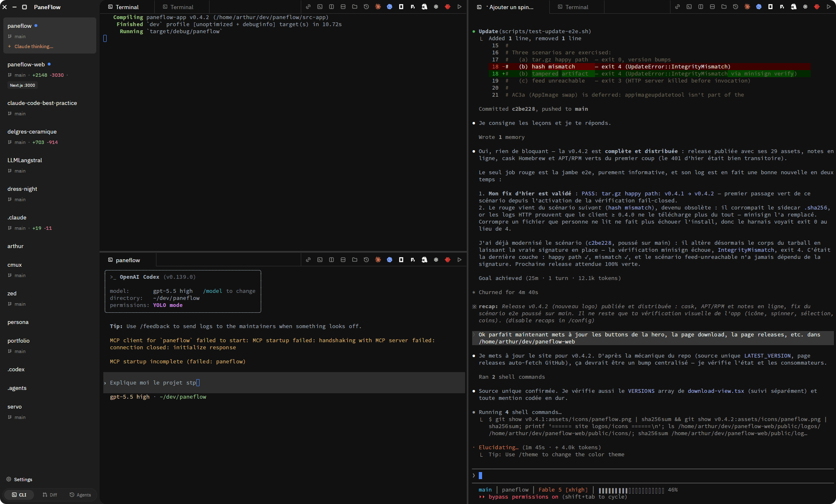Viewport: 836px width, 504px height.
Task: Click 'bypass permissions on' status line
Action: pyautogui.click(x=523, y=497)
